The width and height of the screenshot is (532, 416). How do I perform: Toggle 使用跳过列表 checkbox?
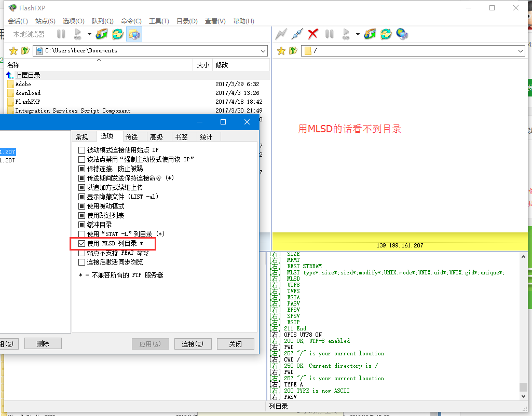[x=82, y=215]
